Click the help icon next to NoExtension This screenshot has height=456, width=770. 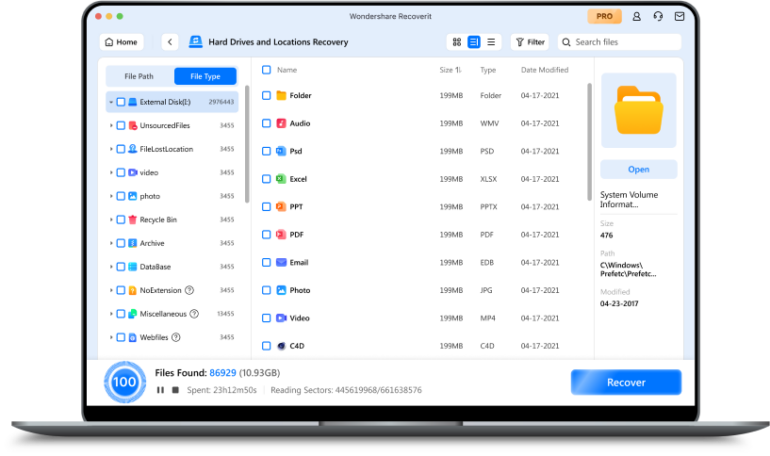click(189, 290)
